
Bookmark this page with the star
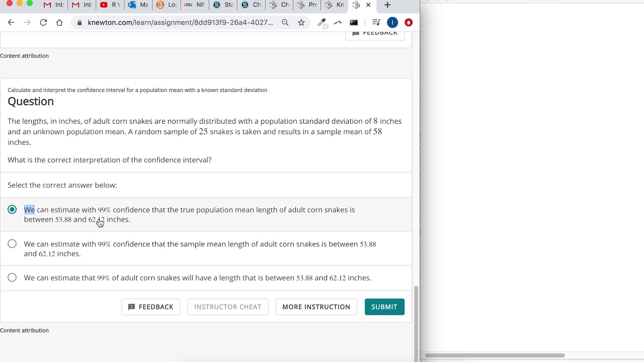301,23
